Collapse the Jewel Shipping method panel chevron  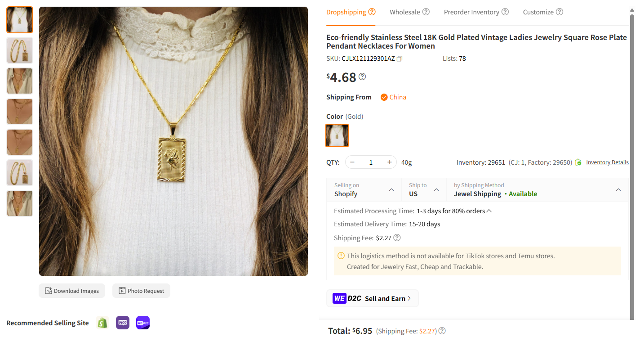(618, 190)
